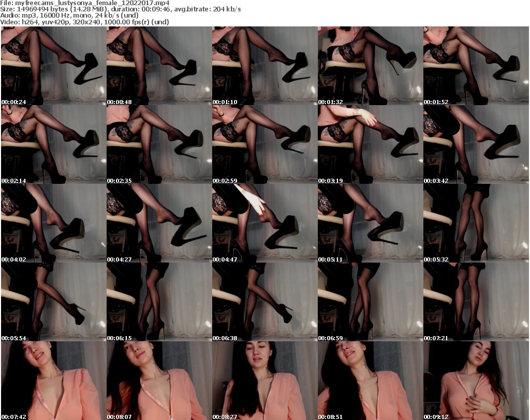
Task: Click the 'avg.bitrate: 204 kb/s' text
Action: [209, 9]
